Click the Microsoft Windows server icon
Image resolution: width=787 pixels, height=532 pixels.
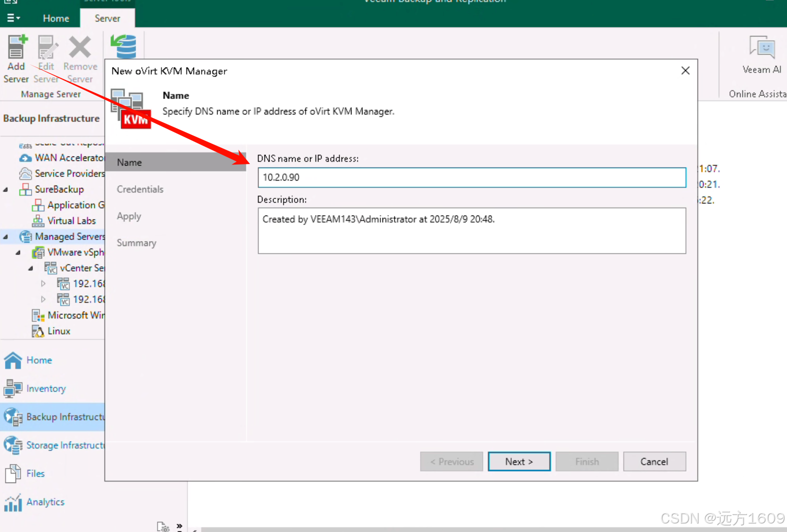[x=38, y=315]
